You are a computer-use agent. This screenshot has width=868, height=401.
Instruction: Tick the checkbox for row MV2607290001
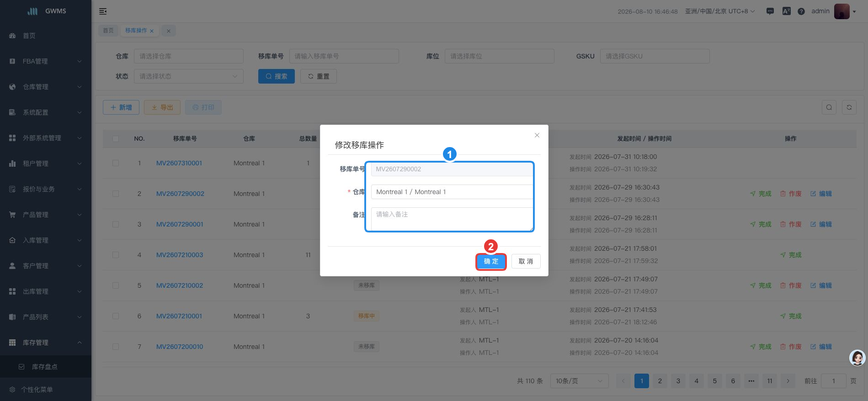coord(116,224)
